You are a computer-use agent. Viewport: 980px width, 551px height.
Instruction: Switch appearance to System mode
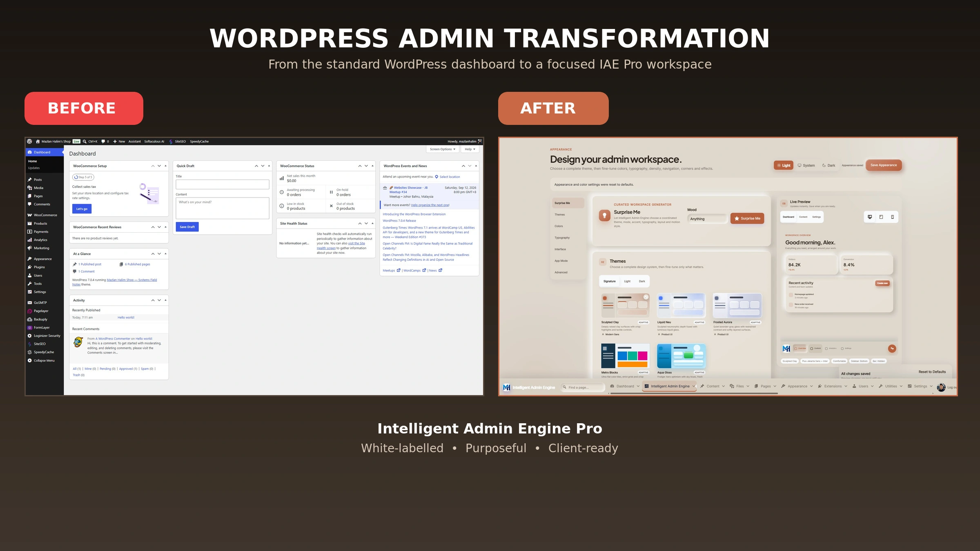pyautogui.click(x=806, y=165)
